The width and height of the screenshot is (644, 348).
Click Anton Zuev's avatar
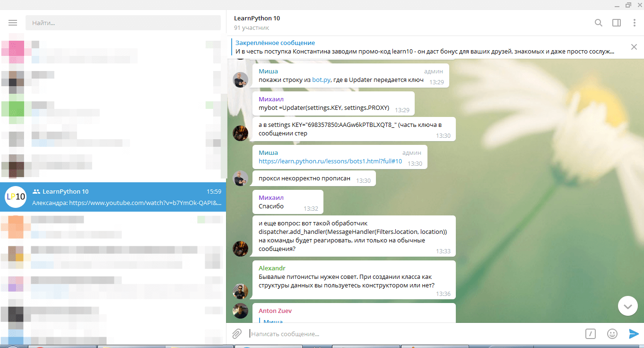[241, 311]
